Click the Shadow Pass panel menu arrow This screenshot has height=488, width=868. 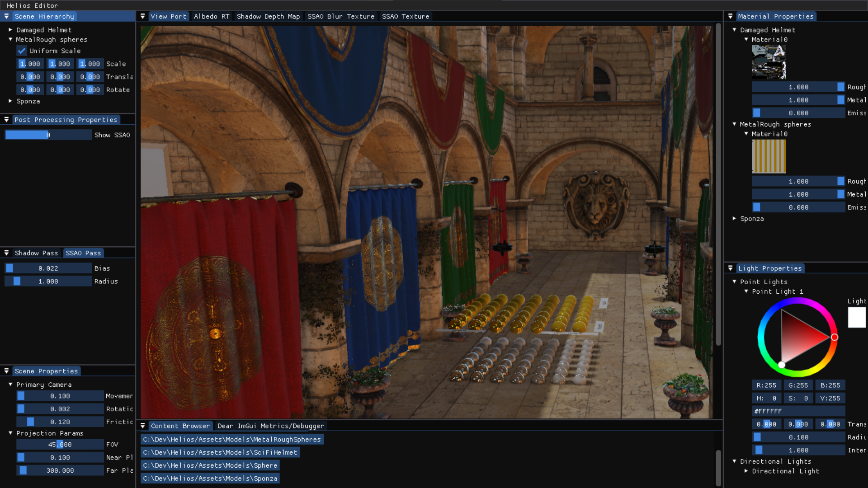coord(6,253)
